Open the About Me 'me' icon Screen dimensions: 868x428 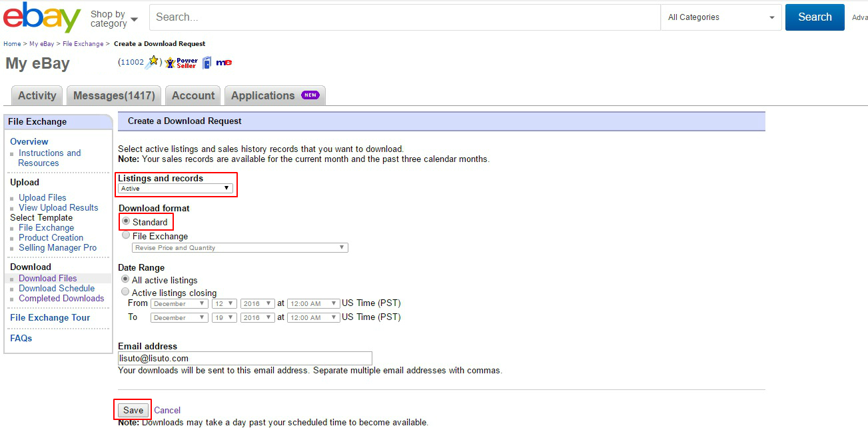point(224,63)
